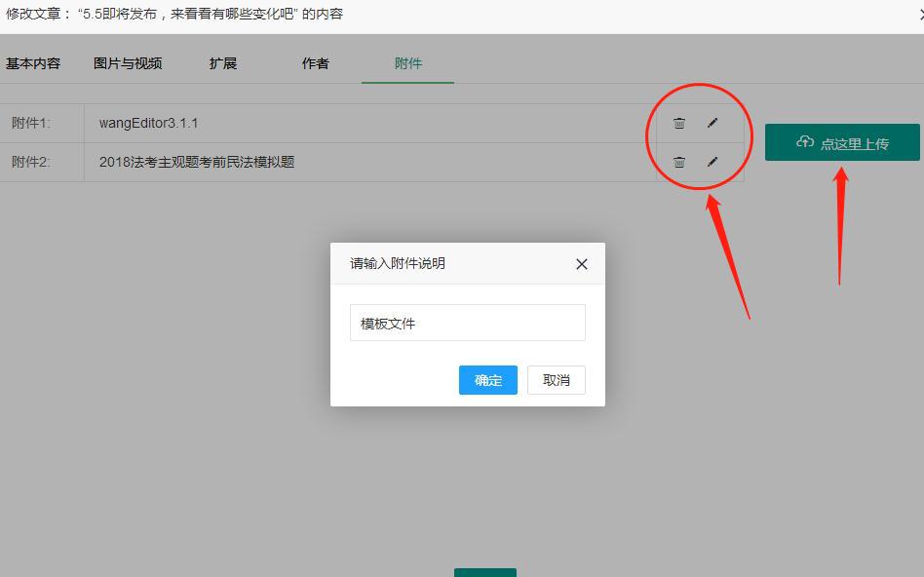This screenshot has width=924, height=577.
Task: Click the green button at page bottom
Action: click(x=485, y=572)
